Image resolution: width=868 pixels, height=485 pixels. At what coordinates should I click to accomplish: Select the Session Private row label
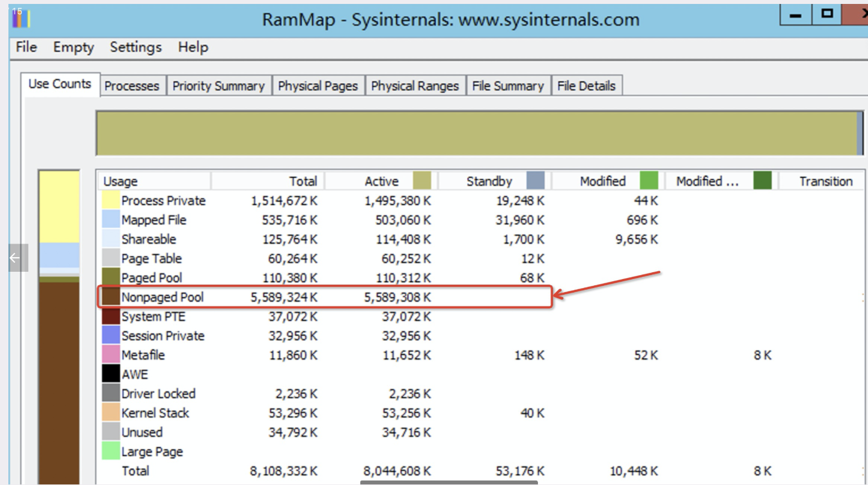[x=163, y=336]
